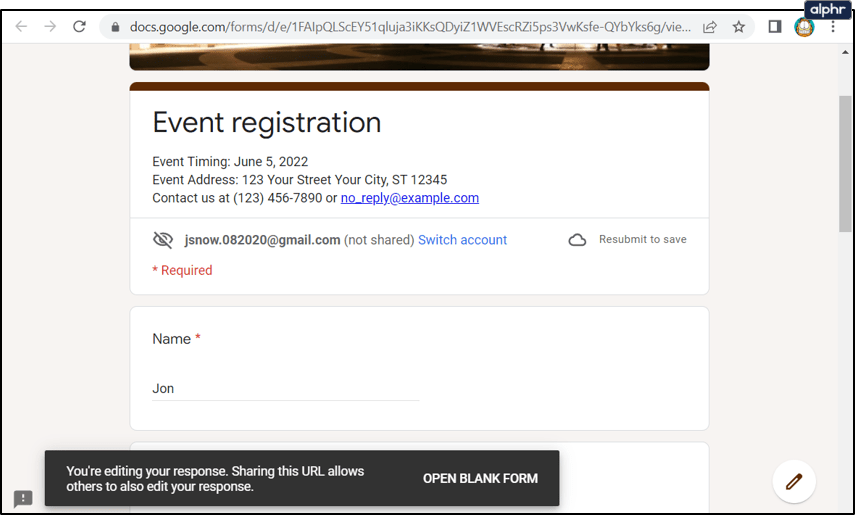Report a problem via the feedback icon

pyautogui.click(x=23, y=498)
